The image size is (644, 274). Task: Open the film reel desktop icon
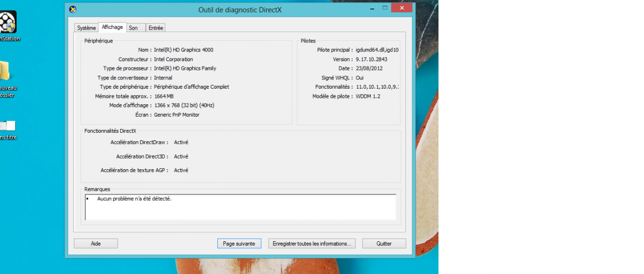coord(8,21)
